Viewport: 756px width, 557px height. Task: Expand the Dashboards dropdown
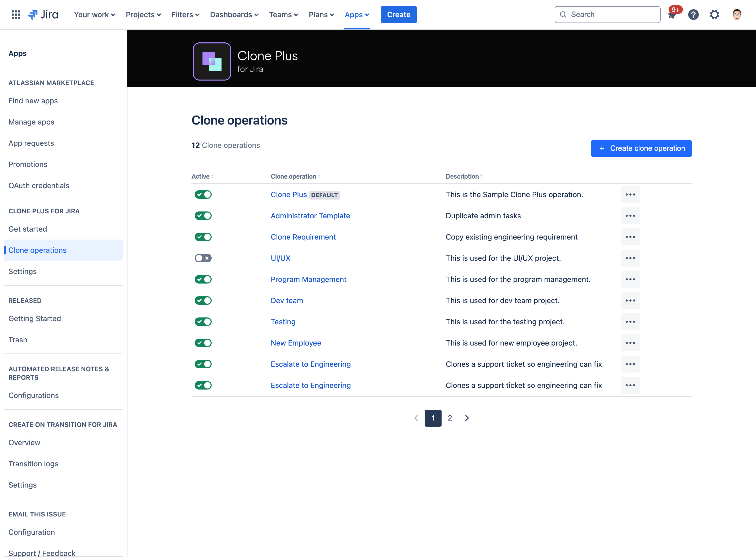(x=234, y=15)
